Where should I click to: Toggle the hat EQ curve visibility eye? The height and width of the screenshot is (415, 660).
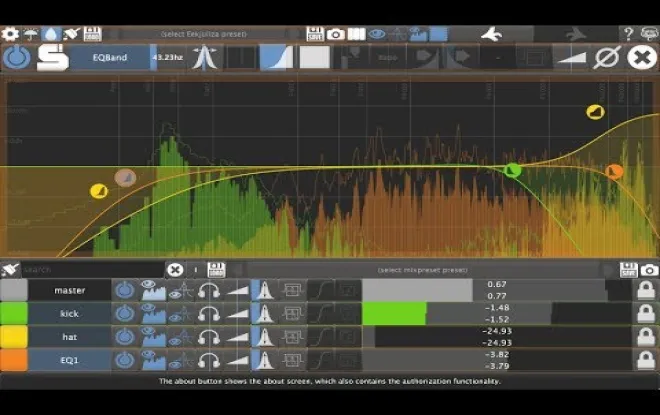[x=181, y=337]
